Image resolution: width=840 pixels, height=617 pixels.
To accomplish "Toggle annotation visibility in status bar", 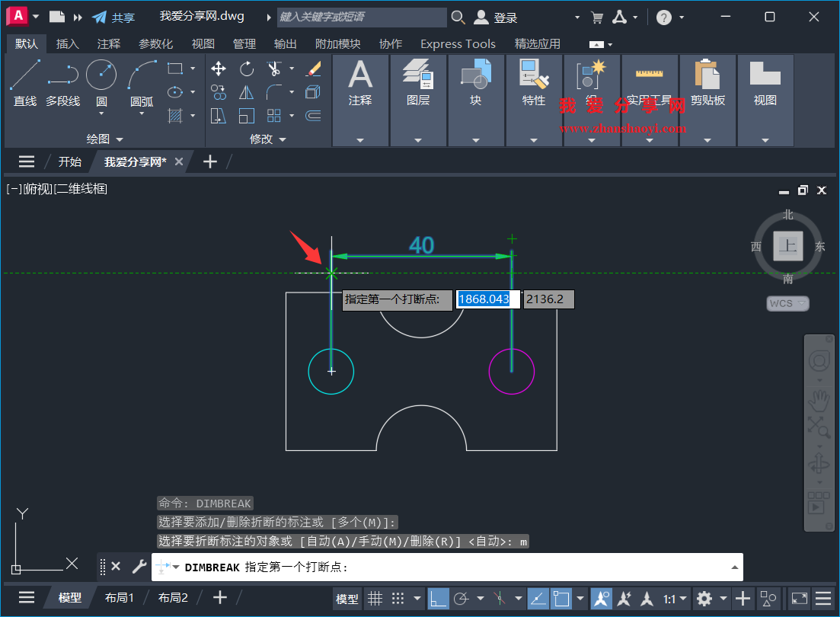I will [x=601, y=598].
